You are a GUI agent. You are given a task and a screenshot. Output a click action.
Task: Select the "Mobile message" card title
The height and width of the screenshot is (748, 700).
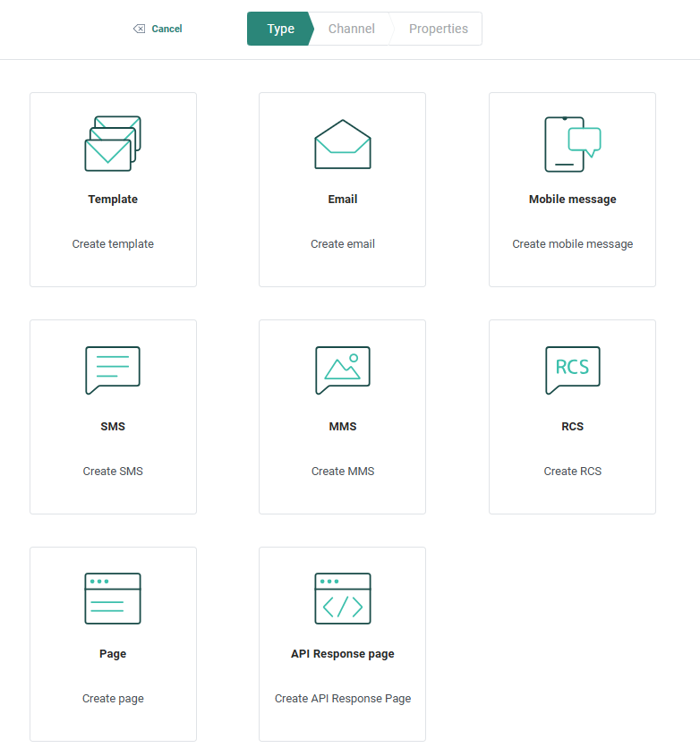572,200
